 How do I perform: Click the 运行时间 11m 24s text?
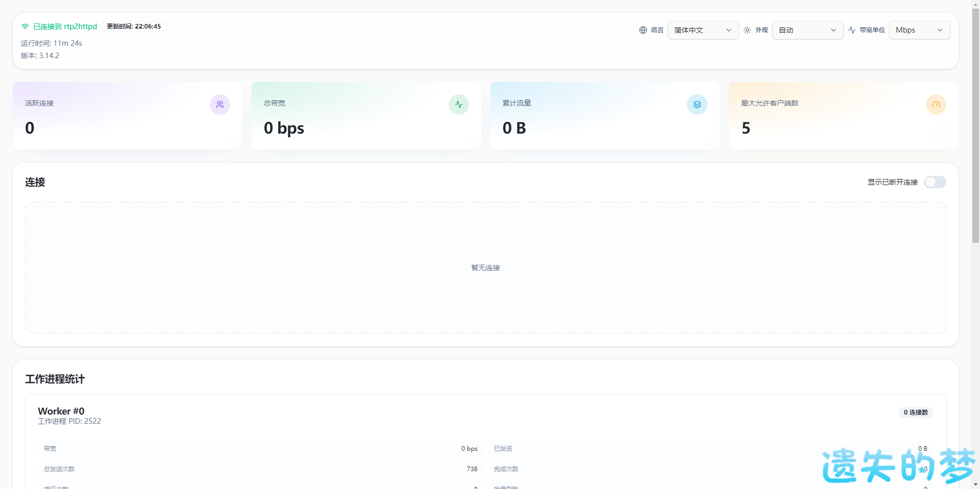[52, 43]
